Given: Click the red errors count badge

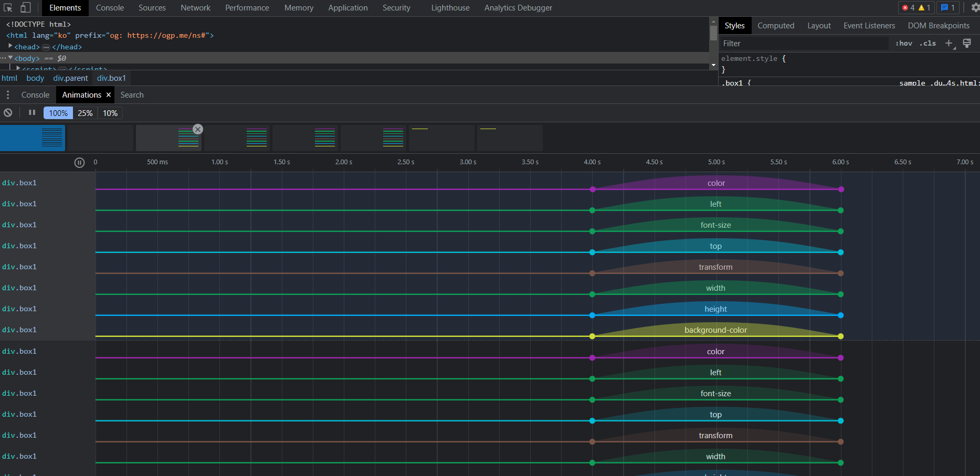Looking at the screenshot, I should click(x=909, y=8).
